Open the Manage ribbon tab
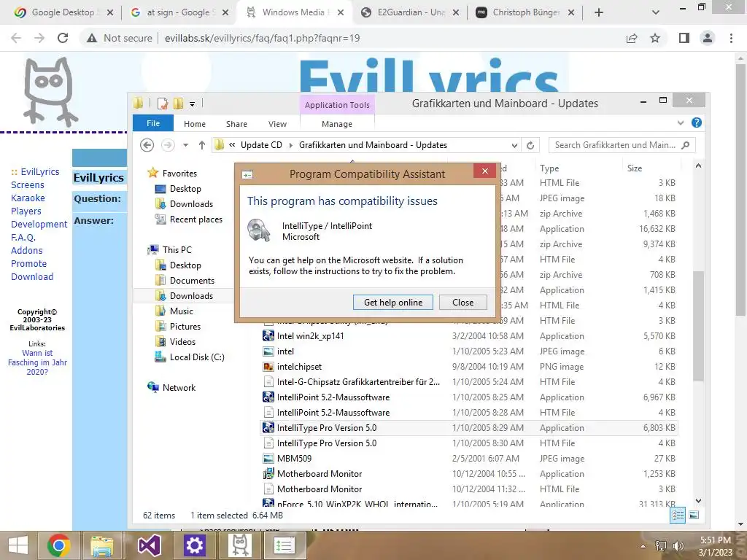 [x=337, y=124]
